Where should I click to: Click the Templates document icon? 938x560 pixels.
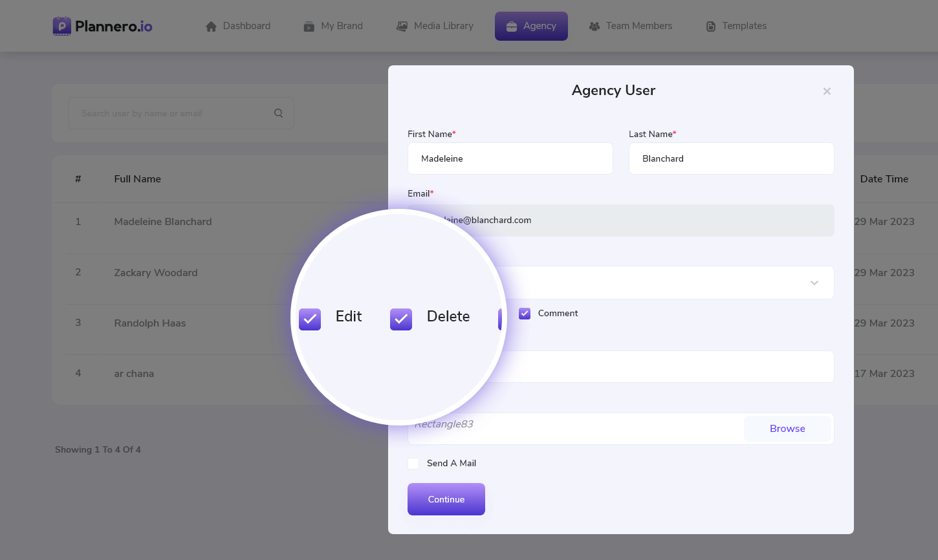pos(711,27)
